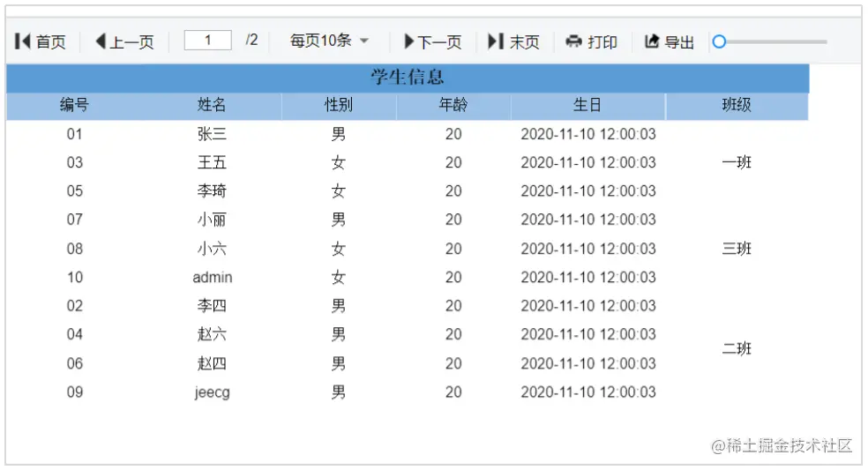Click the birthday cell in admin's row
Viewport: 868px width, 470px height.
coord(588,278)
